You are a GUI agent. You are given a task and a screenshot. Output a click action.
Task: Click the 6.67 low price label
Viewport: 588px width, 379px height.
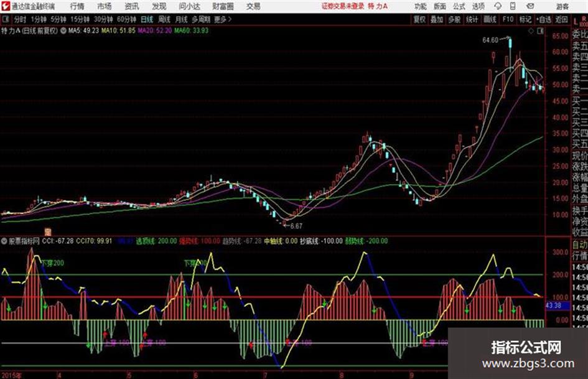[296, 226]
